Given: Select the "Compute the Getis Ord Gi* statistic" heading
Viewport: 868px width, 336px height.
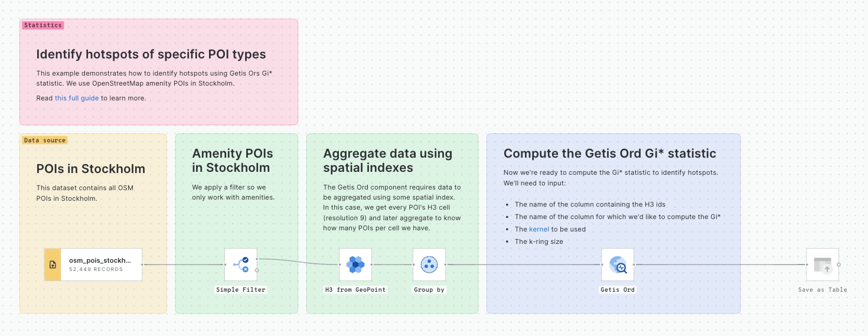Looking at the screenshot, I should (610, 154).
